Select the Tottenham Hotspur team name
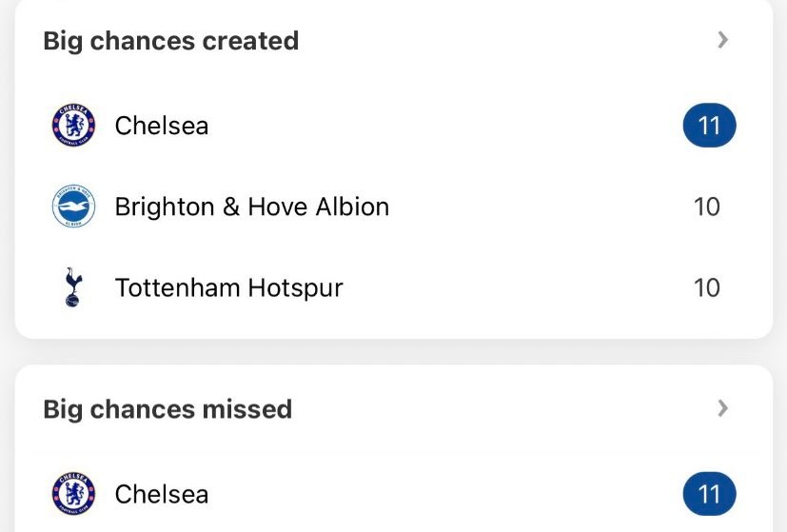787x532 pixels. [228, 287]
